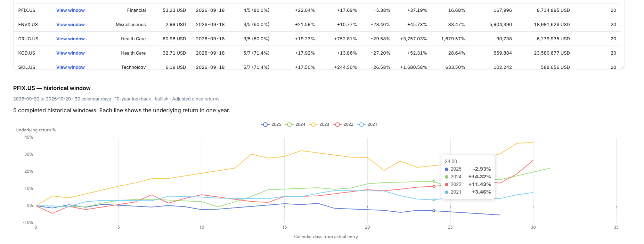Screen dimensions: 644x244
Task: Open View window link for SKIL.US
Action: (x=71, y=67)
